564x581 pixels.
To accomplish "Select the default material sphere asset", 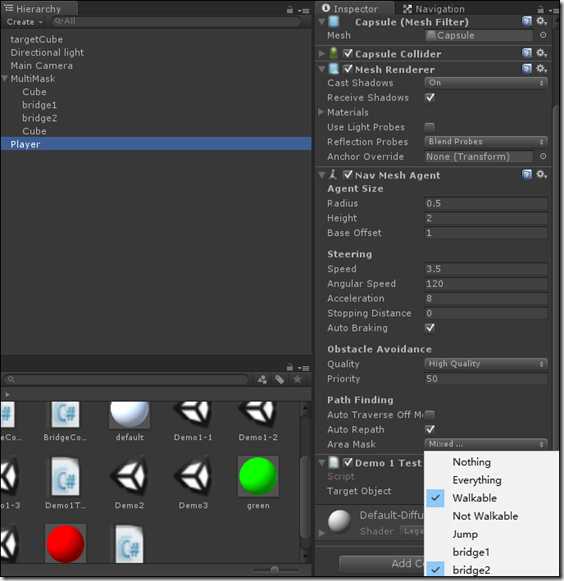I will [129, 421].
